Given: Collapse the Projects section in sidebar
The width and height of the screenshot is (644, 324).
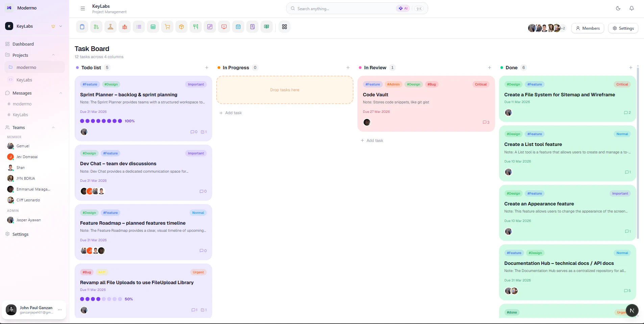Looking at the screenshot, I should pos(53,55).
